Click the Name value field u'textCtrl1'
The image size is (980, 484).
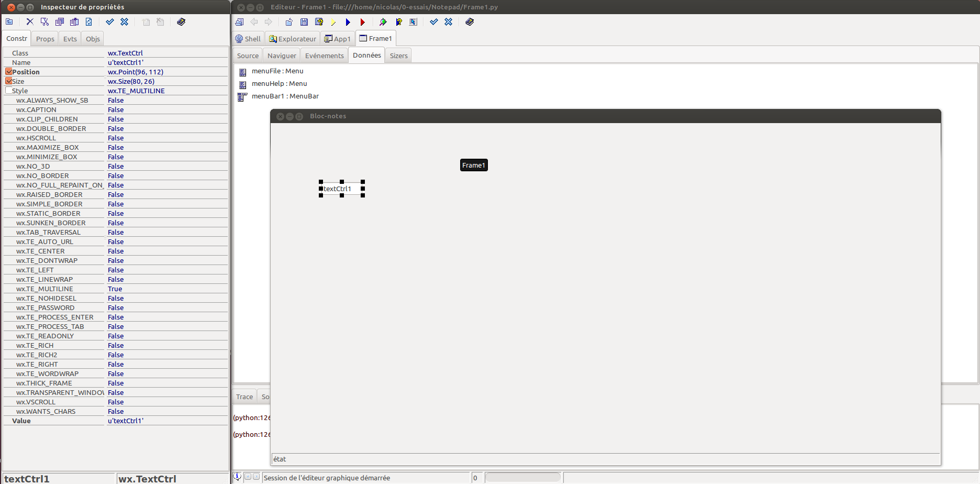pos(126,63)
